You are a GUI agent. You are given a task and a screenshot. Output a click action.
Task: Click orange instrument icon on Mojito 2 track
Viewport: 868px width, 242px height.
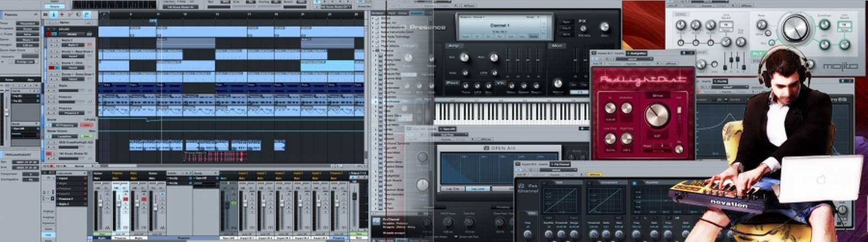[89, 45]
